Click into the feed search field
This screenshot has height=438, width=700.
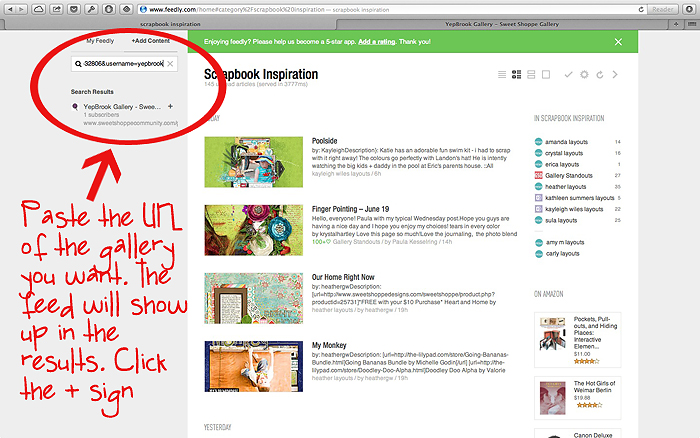pos(124,64)
